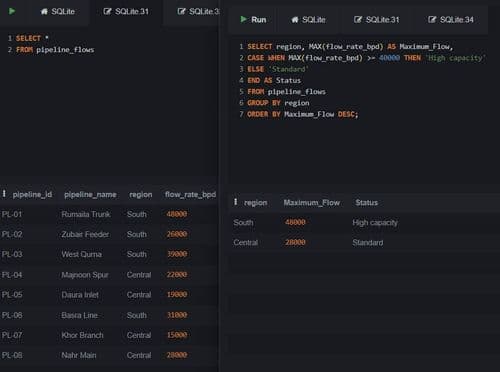This screenshot has height=372, width=500.
Task: Click the 31000 flow rate value
Action: (177, 315)
